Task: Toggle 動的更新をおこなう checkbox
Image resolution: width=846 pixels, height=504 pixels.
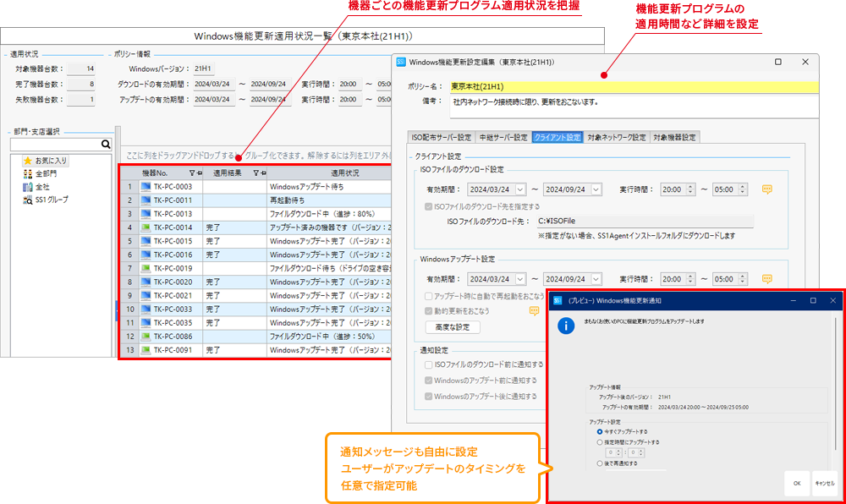Action: coord(428,311)
